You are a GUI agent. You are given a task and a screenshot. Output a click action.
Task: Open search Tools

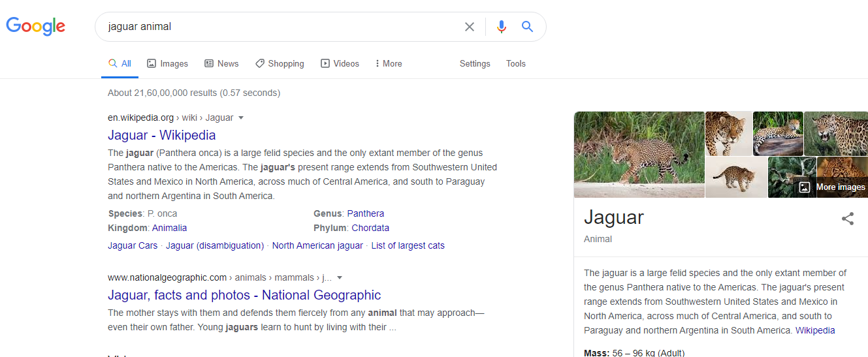[x=516, y=64]
